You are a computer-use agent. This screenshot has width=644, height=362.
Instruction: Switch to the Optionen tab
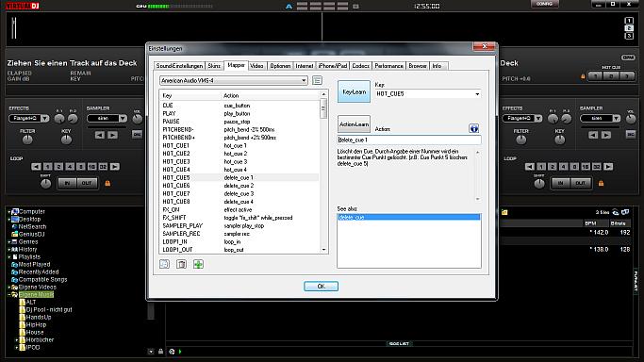[x=280, y=66]
